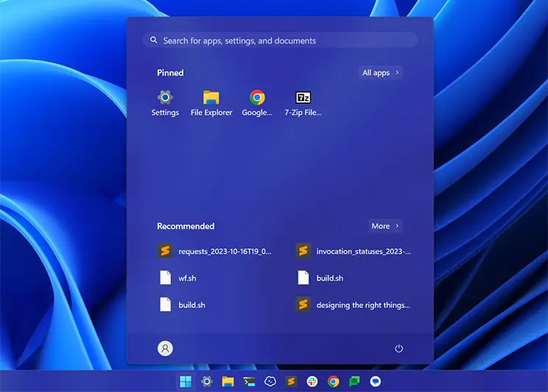
Task: Expand the All apps list
Action: pos(381,73)
